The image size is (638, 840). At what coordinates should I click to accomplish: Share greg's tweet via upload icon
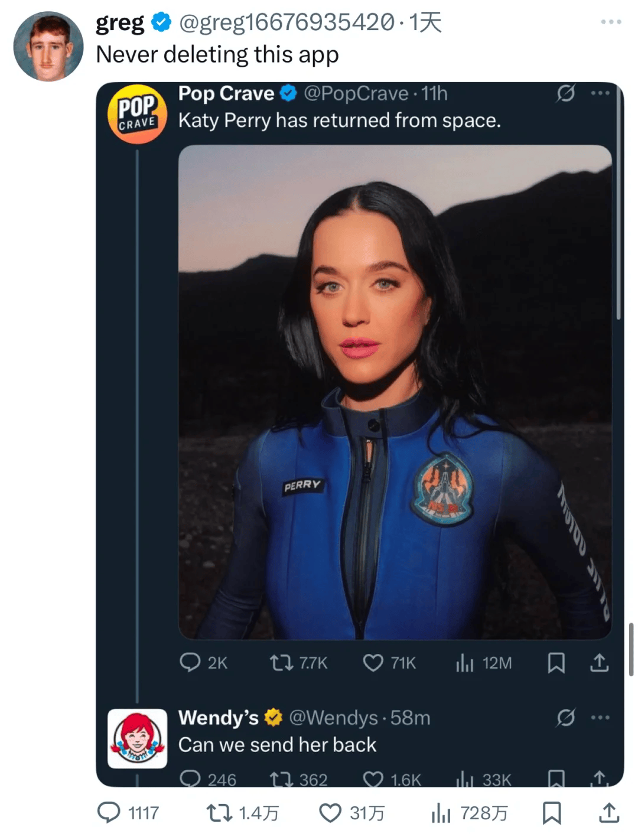tap(609, 813)
